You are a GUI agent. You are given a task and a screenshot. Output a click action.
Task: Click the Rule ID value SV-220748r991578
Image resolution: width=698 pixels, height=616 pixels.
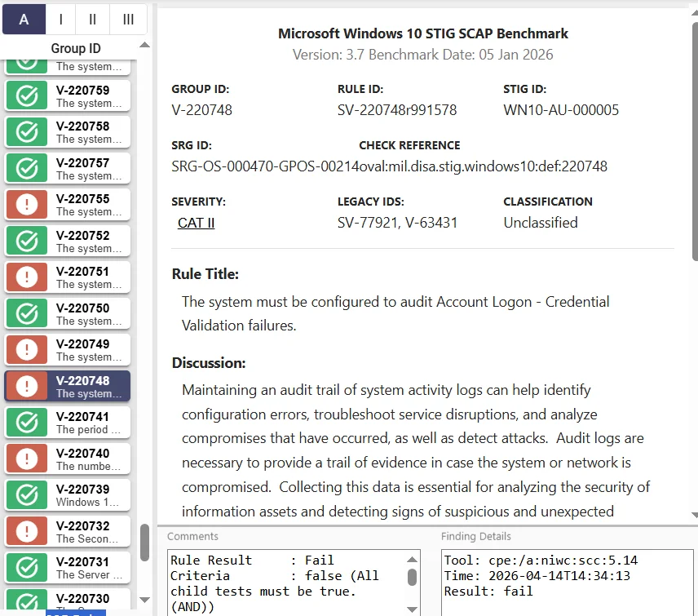(397, 110)
